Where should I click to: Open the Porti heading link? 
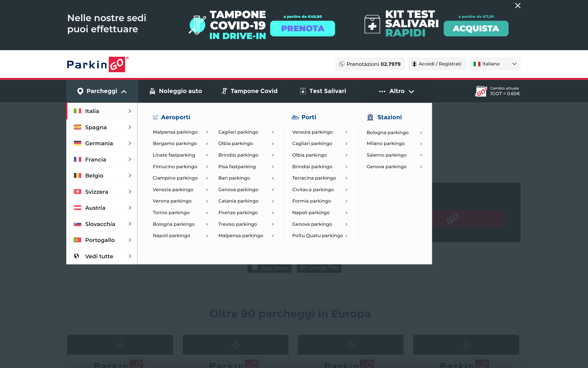(x=309, y=117)
